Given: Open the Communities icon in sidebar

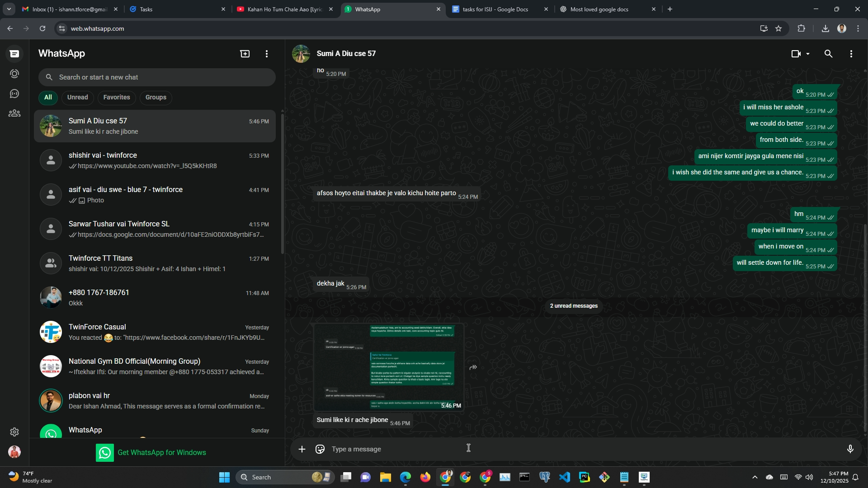Looking at the screenshot, I should tap(14, 113).
